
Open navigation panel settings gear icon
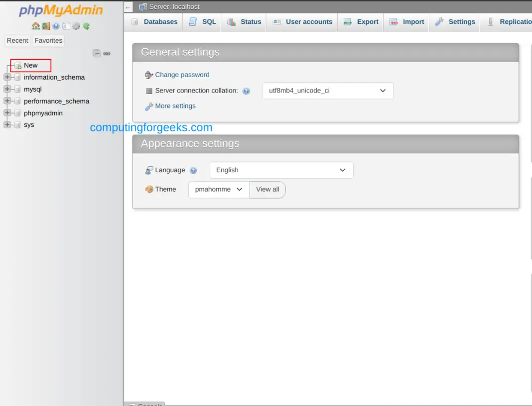[x=76, y=26]
